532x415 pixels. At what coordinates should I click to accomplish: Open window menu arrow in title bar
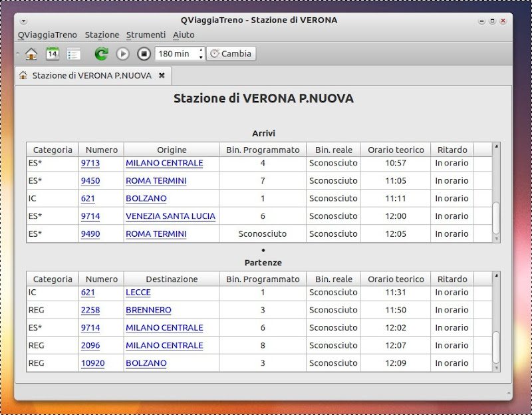pos(23,21)
